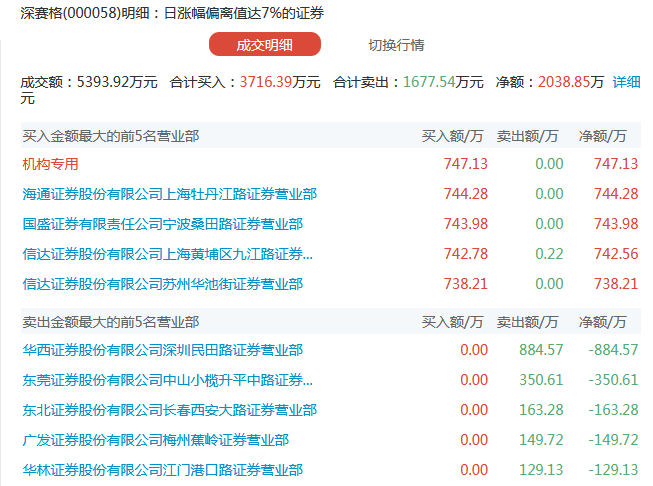
Task: Open 东北证券长春西安大路证券营业部 link
Action: tap(169, 410)
